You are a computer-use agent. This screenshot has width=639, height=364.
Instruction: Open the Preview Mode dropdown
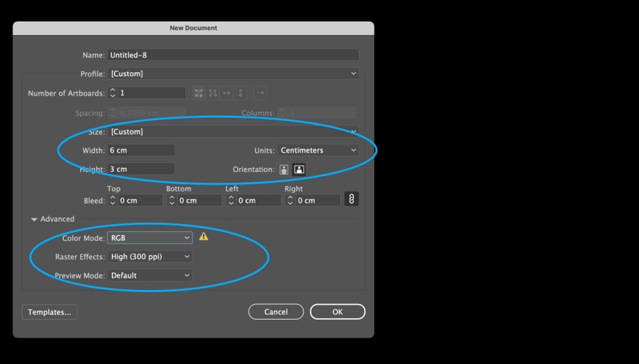[x=150, y=275]
